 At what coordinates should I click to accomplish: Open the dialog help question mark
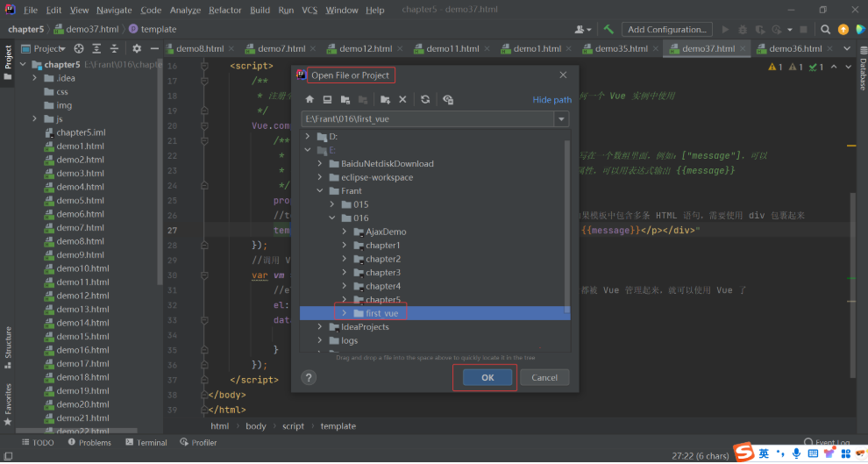coord(309,378)
